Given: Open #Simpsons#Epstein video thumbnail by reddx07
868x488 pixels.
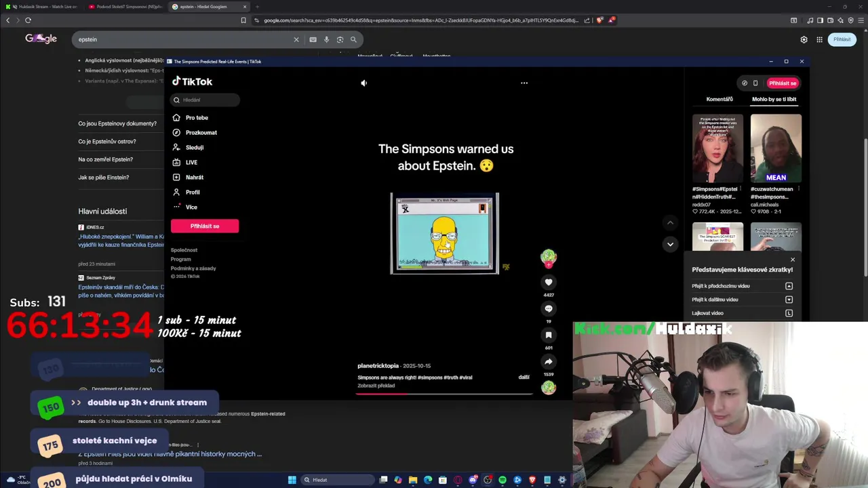Looking at the screenshot, I should [x=717, y=148].
